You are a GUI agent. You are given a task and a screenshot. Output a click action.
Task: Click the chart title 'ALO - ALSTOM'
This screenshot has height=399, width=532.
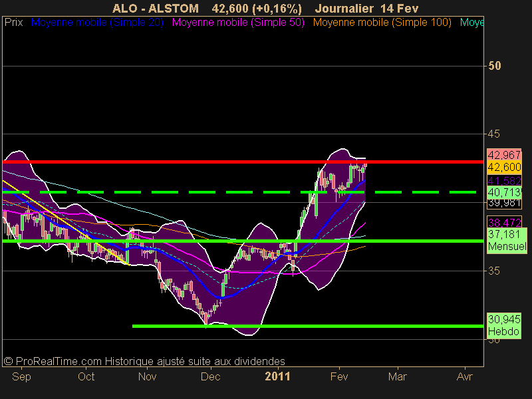tap(156, 8)
